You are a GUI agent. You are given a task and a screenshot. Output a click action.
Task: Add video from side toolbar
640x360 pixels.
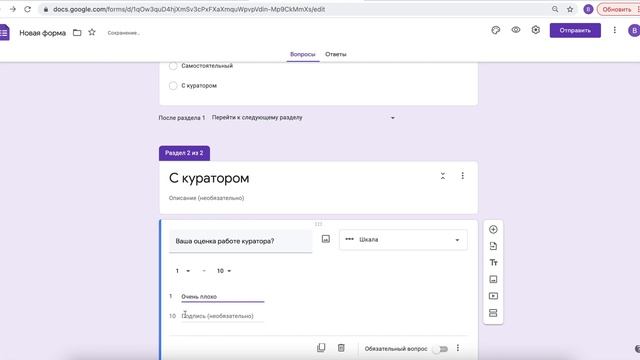pos(493,296)
